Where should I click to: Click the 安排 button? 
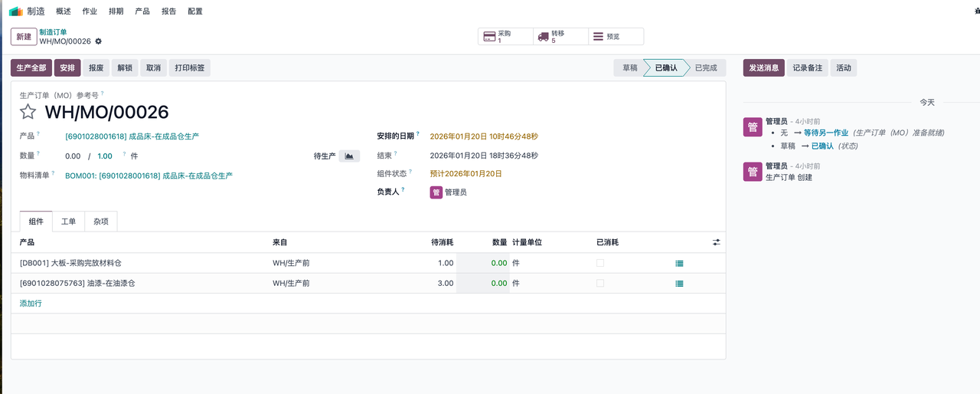pyautogui.click(x=67, y=67)
